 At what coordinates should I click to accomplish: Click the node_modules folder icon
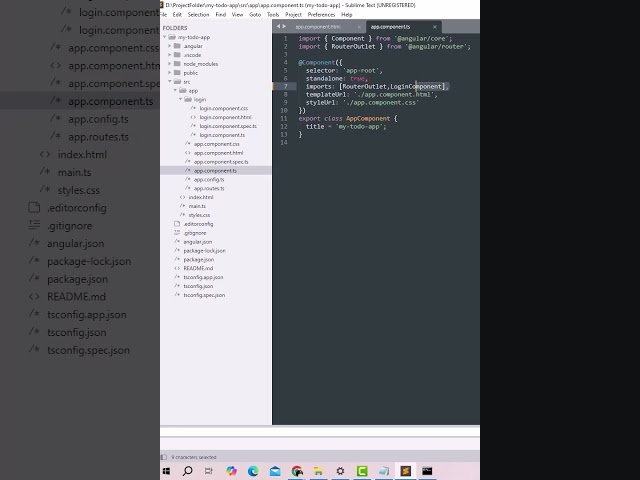click(x=177, y=64)
